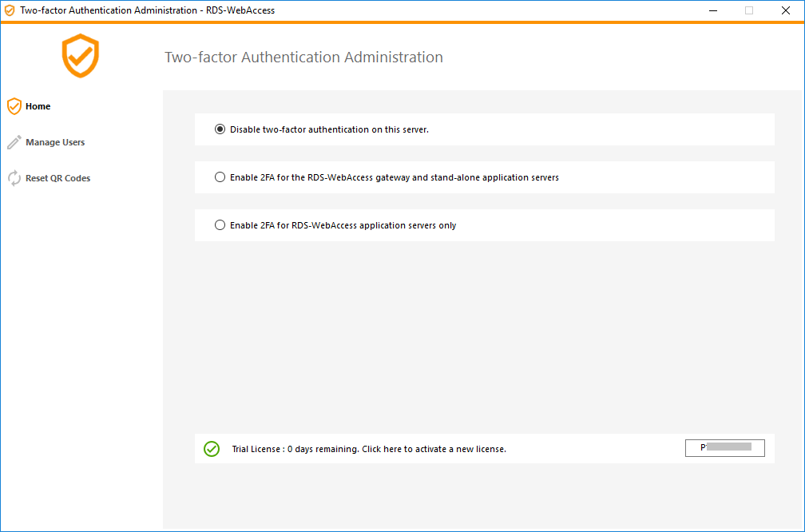The width and height of the screenshot is (805, 532).
Task: Open the Home section in sidebar
Action: [38, 106]
